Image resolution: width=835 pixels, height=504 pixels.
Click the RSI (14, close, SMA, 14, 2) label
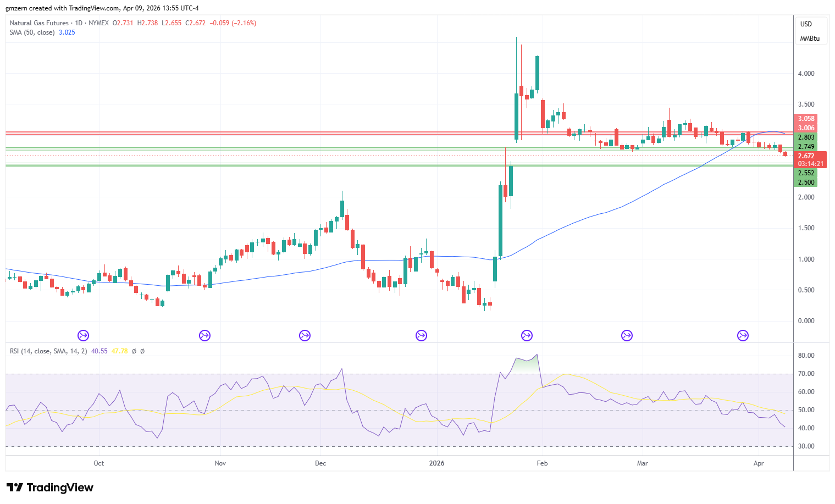click(48, 351)
